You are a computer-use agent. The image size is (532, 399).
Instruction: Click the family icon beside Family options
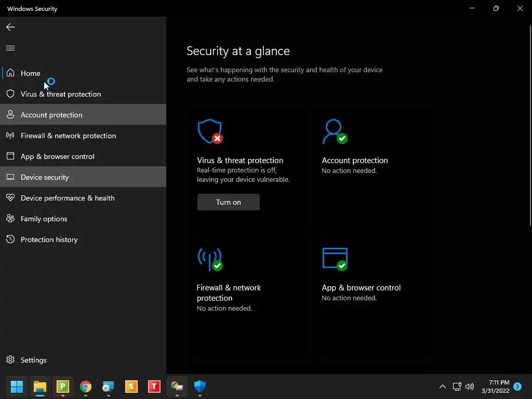[10, 219]
